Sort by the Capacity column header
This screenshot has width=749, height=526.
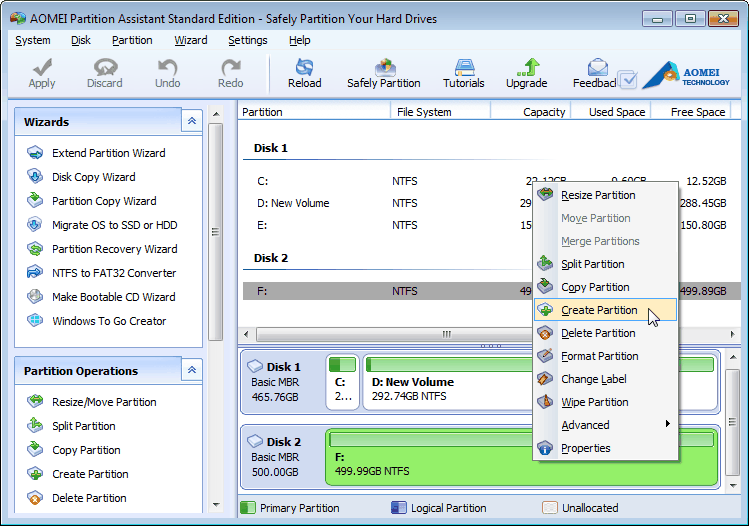(530, 112)
